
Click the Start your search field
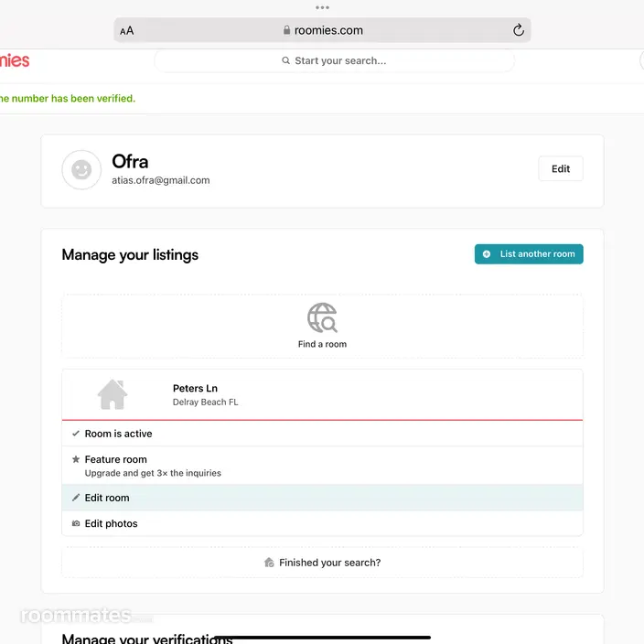pyautogui.click(x=334, y=60)
